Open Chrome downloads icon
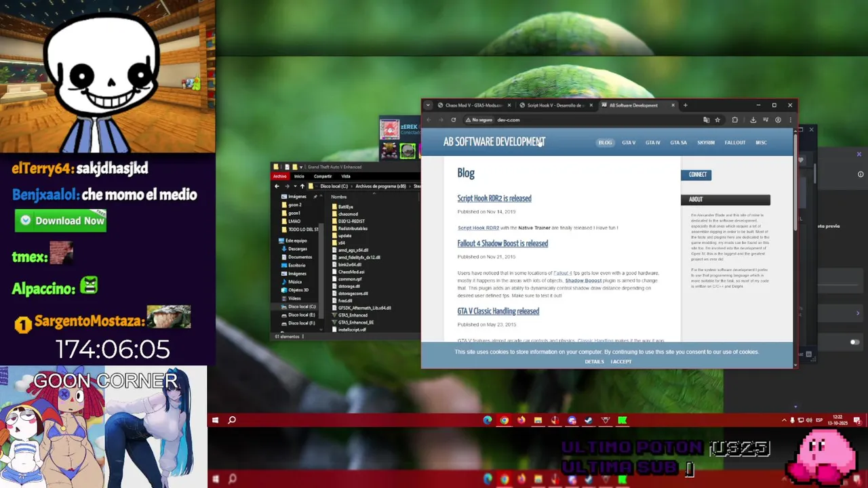This screenshot has height=488, width=868. pos(753,120)
